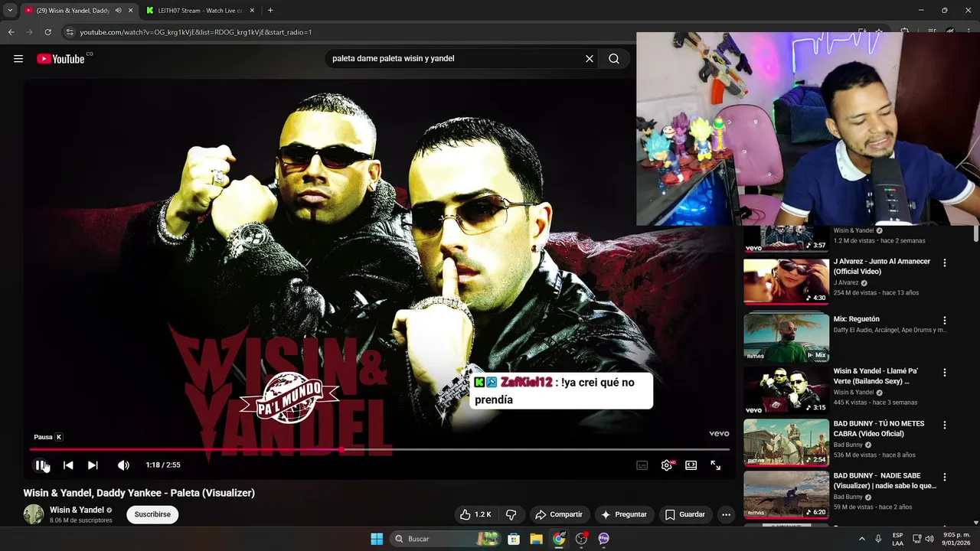Click the taskbar Buscar search box
Image resolution: width=980 pixels, height=551 pixels.
[x=446, y=539]
